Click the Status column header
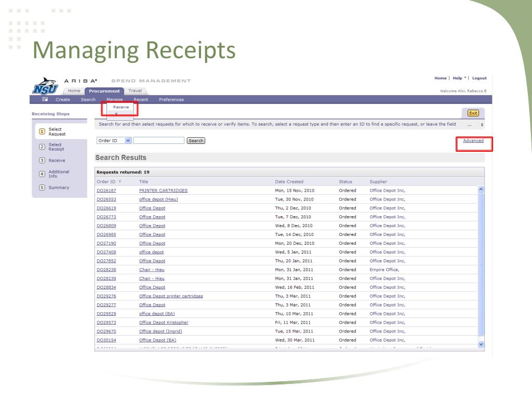This screenshot has height=399, width=532. click(x=345, y=182)
